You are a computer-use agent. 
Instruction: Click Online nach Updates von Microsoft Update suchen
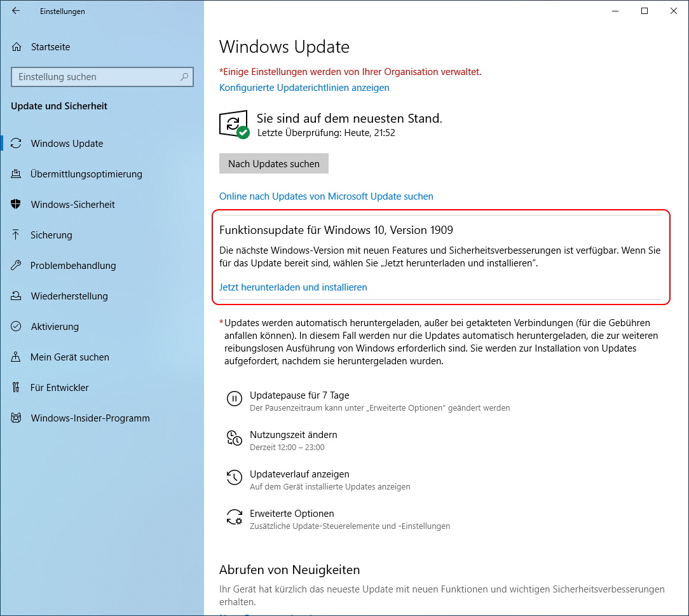tap(326, 196)
